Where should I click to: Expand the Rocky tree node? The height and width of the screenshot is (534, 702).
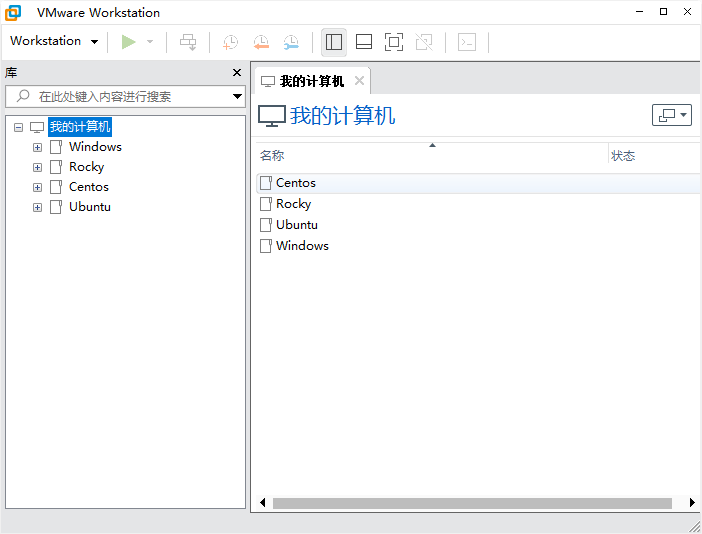pyautogui.click(x=38, y=167)
